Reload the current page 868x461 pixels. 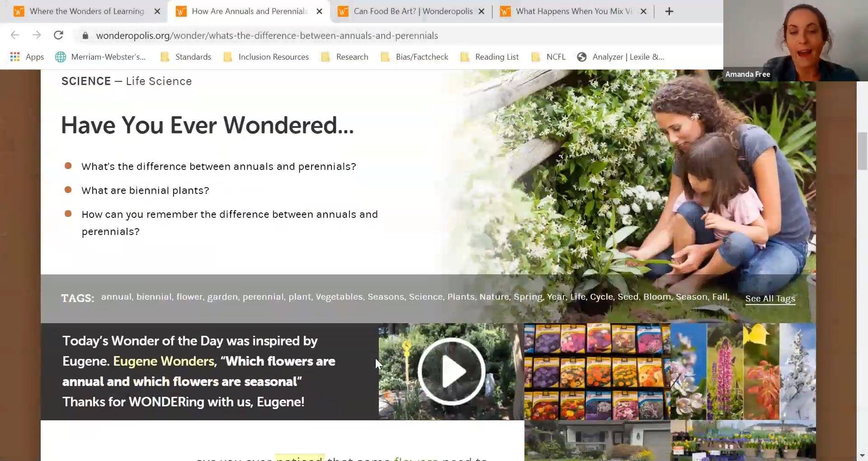(x=58, y=35)
